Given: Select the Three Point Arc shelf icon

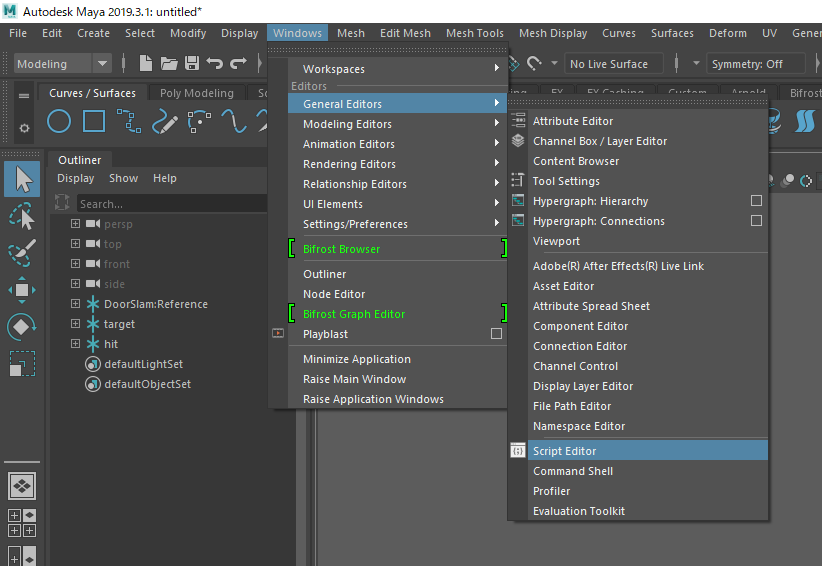Looking at the screenshot, I should click(x=199, y=121).
